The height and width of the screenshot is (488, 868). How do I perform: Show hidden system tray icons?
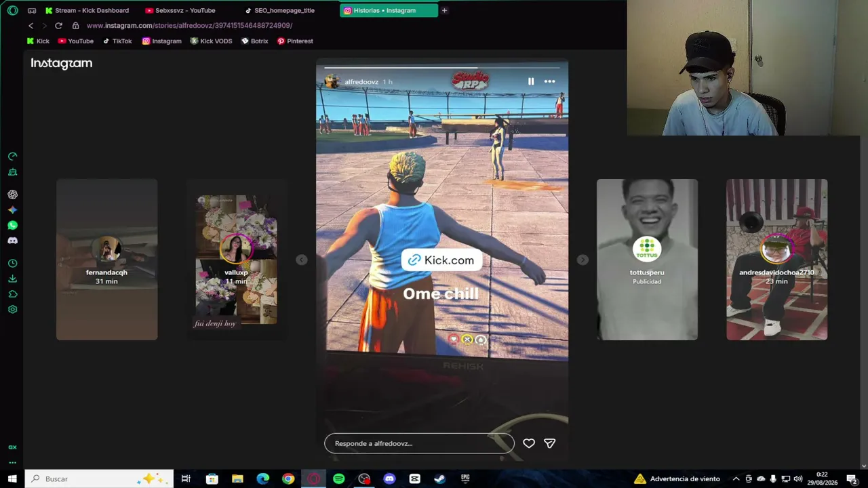736,479
